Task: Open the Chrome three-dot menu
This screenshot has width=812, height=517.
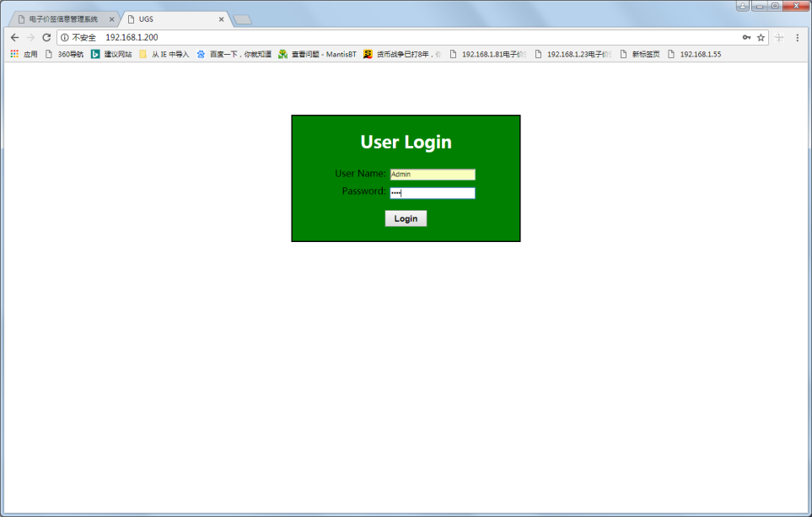Action: point(798,38)
